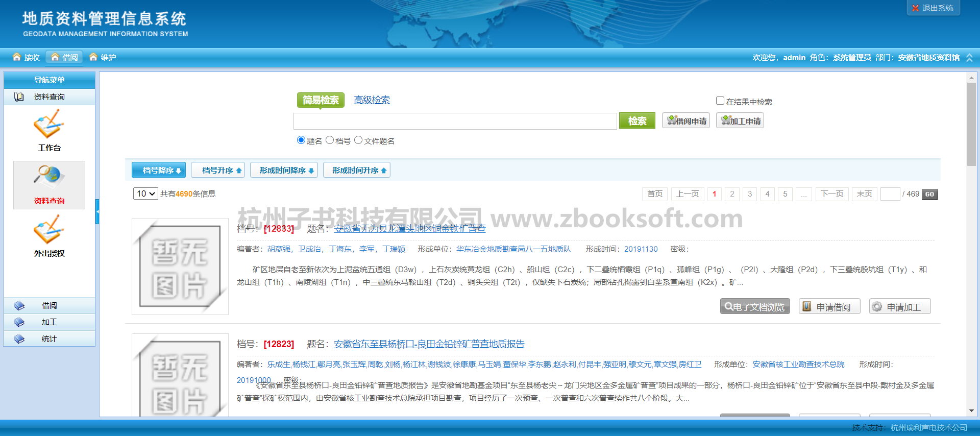980x436 pixels.
Task: Click the page number jump input box
Action: 890,194
